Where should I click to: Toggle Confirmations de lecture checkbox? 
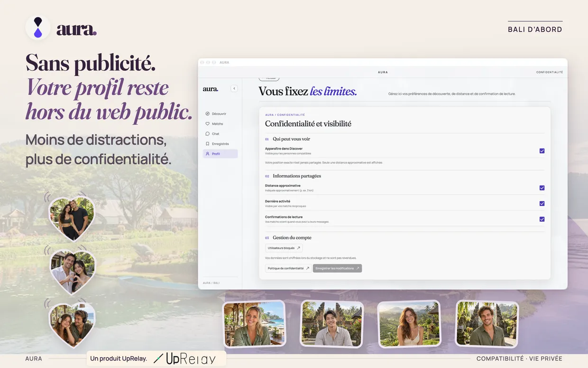coord(542,219)
